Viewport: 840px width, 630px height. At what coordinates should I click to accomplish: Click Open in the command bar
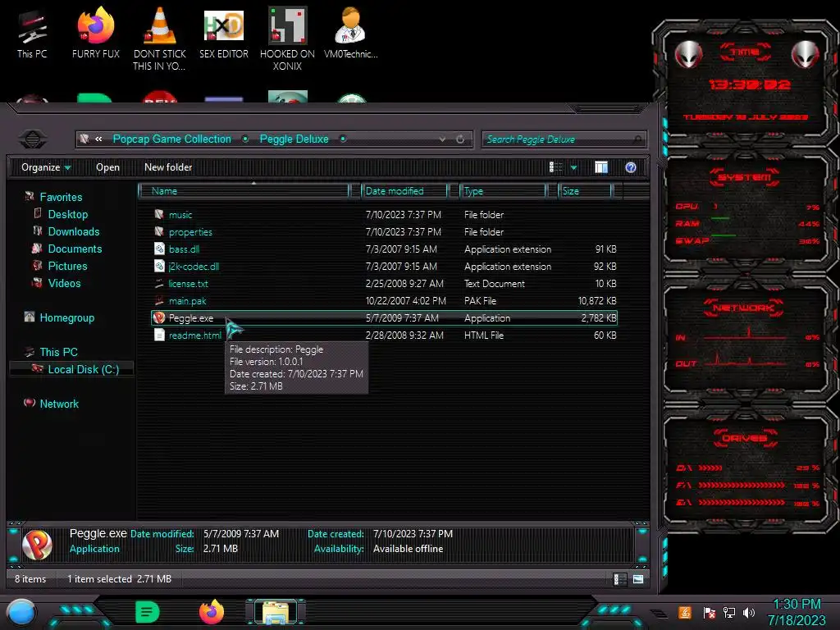(x=107, y=167)
